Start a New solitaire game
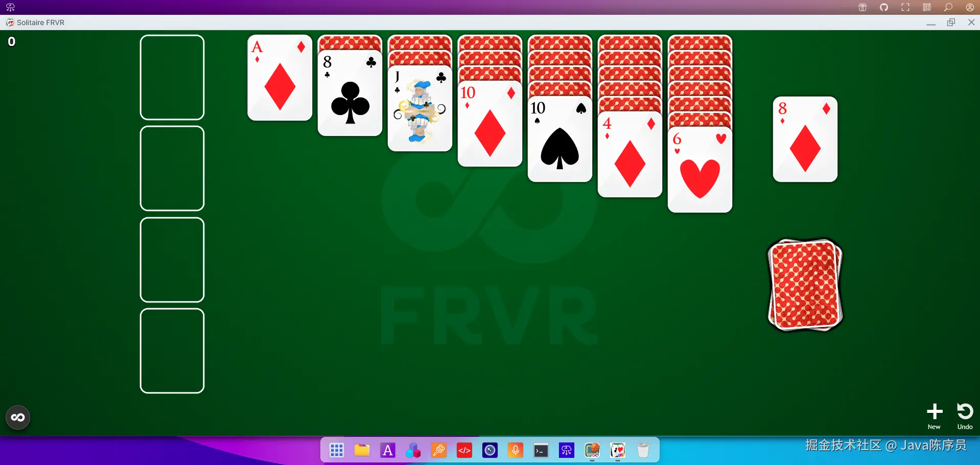The width and height of the screenshot is (980, 465). pyautogui.click(x=935, y=416)
